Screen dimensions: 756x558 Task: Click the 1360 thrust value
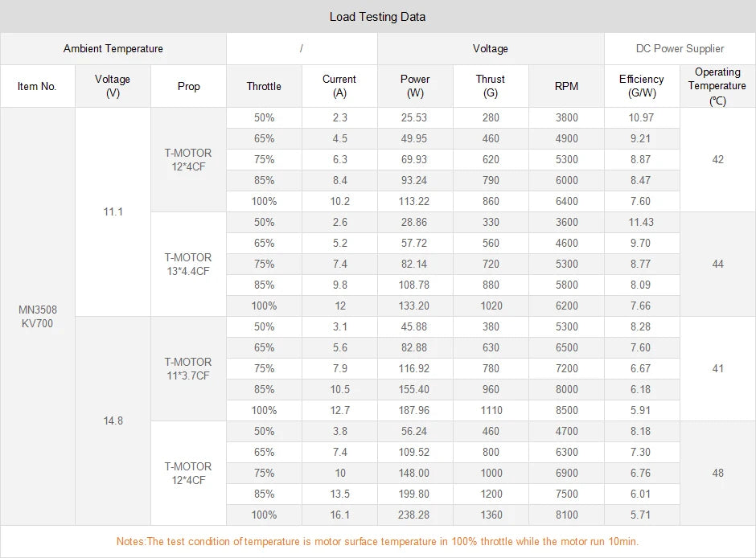pos(491,515)
